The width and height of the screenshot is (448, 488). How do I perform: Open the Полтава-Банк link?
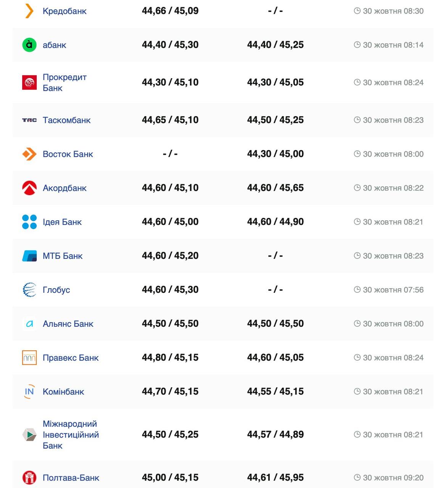coord(71,478)
